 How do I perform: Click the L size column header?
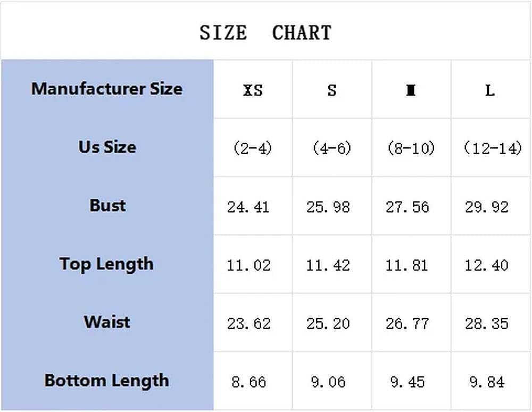pyautogui.click(x=489, y=90)
